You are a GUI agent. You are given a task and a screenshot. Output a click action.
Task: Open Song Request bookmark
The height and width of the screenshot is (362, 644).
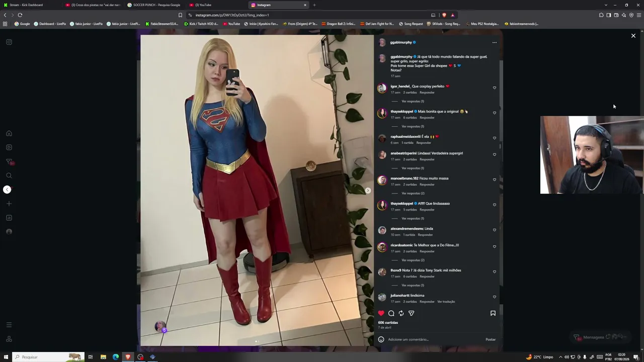click(411, 24)
